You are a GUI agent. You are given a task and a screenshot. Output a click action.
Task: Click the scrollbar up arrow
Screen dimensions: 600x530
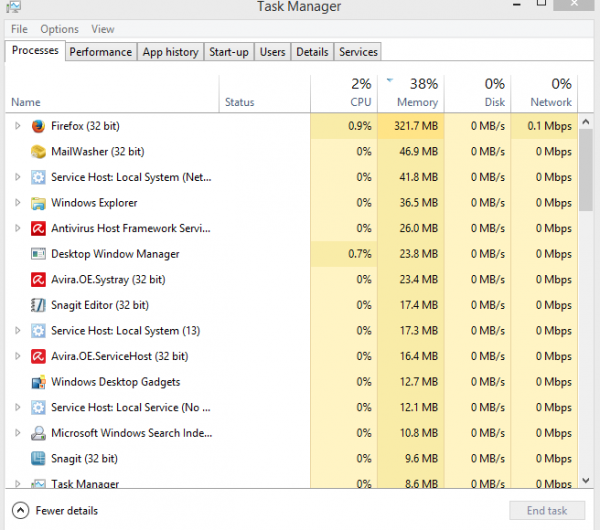[585, 122]
